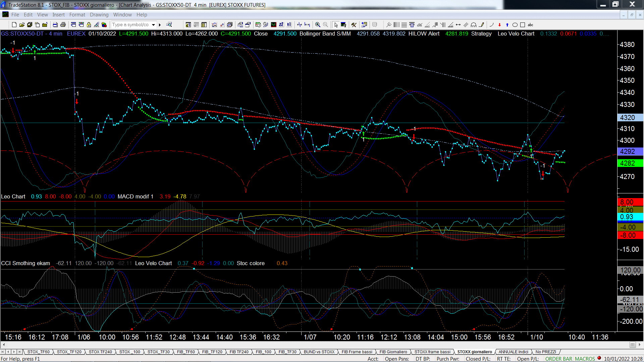This screenshot has width=644, height=362.
Task: Open the File menu
Action: [x=15, y=15]
